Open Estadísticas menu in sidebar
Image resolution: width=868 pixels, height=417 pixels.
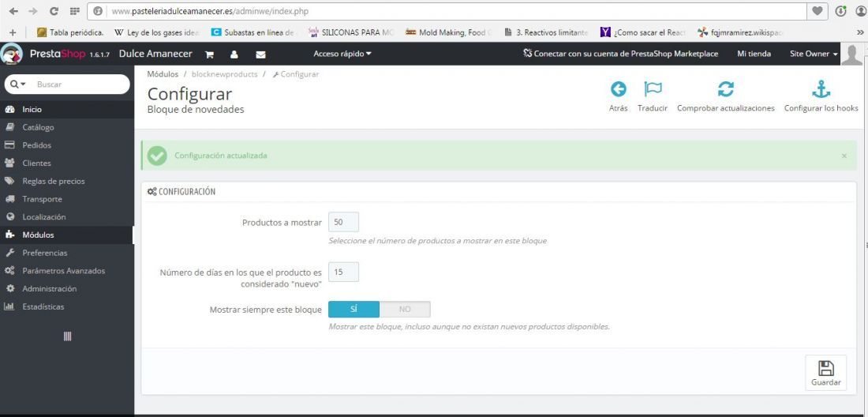67,306
